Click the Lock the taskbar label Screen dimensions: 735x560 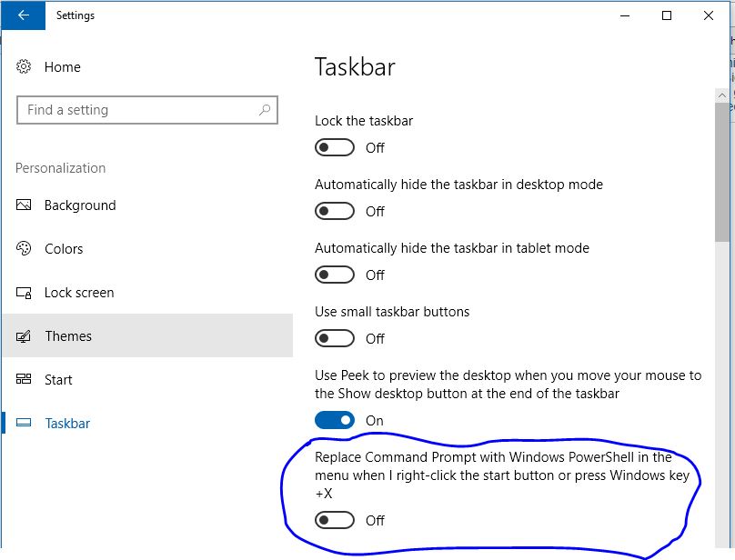364,121
